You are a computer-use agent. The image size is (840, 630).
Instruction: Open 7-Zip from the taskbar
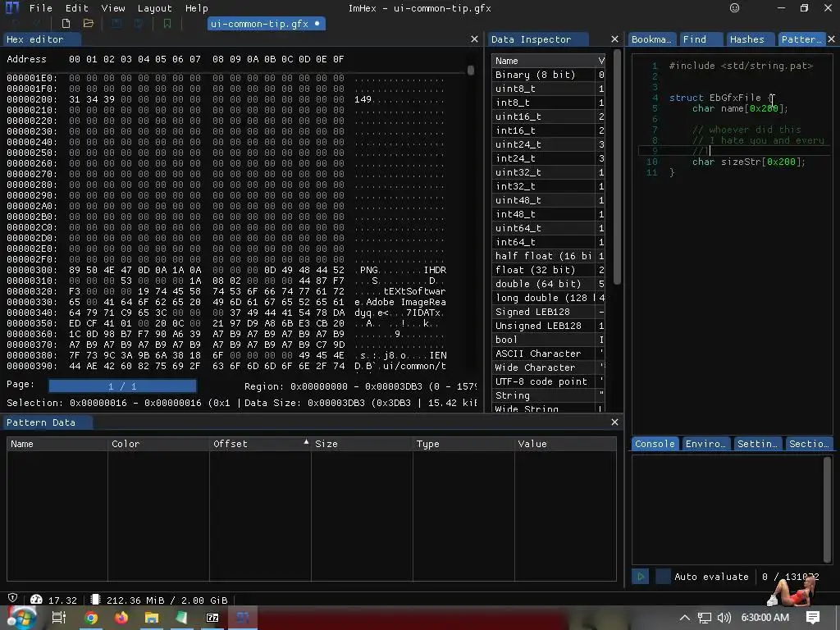(212, 618)
